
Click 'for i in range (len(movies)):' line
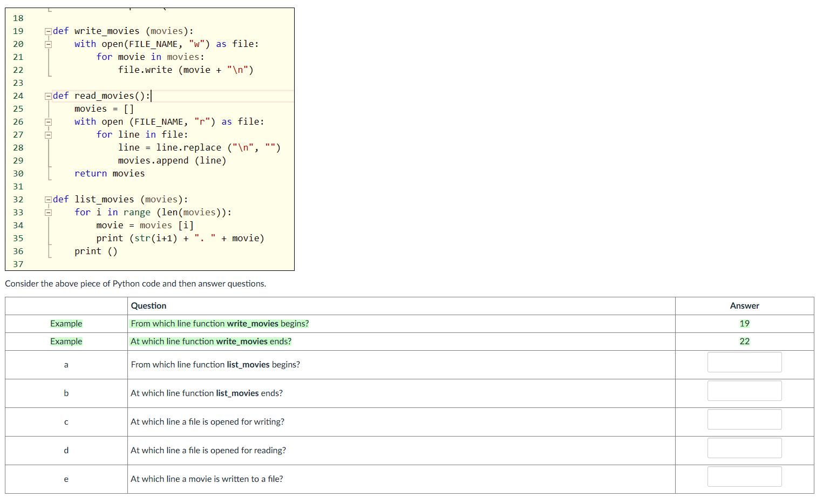point(153,213)
